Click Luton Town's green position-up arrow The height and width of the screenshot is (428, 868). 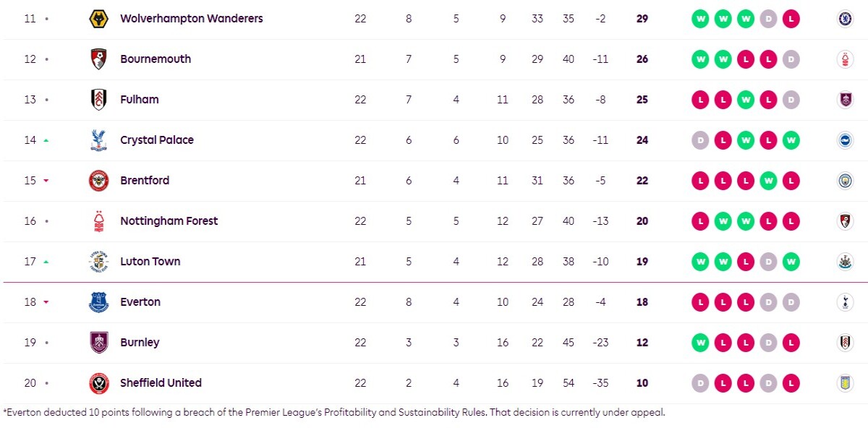coord(46,262)
